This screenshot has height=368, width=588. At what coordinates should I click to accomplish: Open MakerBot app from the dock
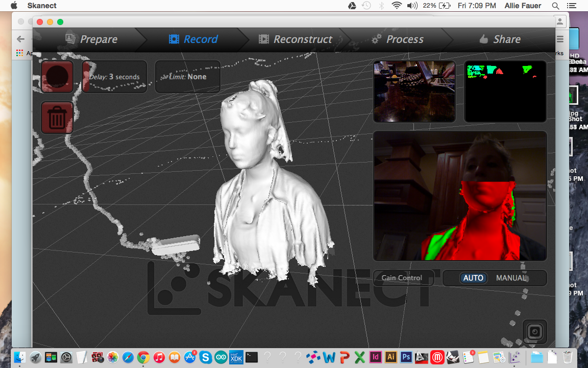coord(437,357)
